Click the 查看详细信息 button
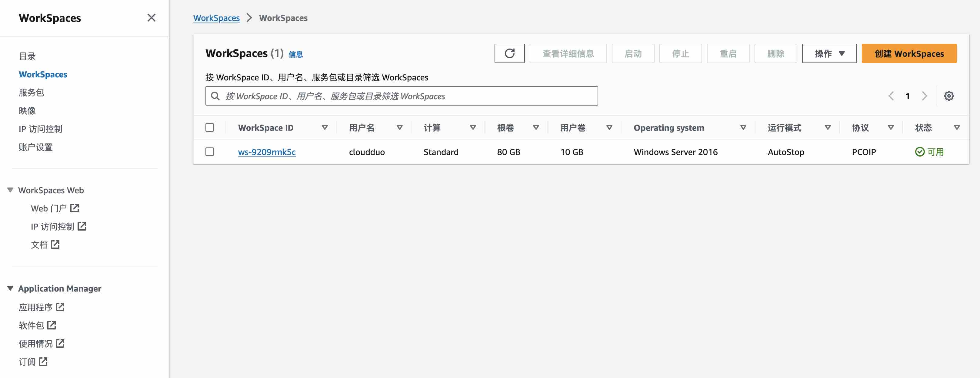 (568, 53)
